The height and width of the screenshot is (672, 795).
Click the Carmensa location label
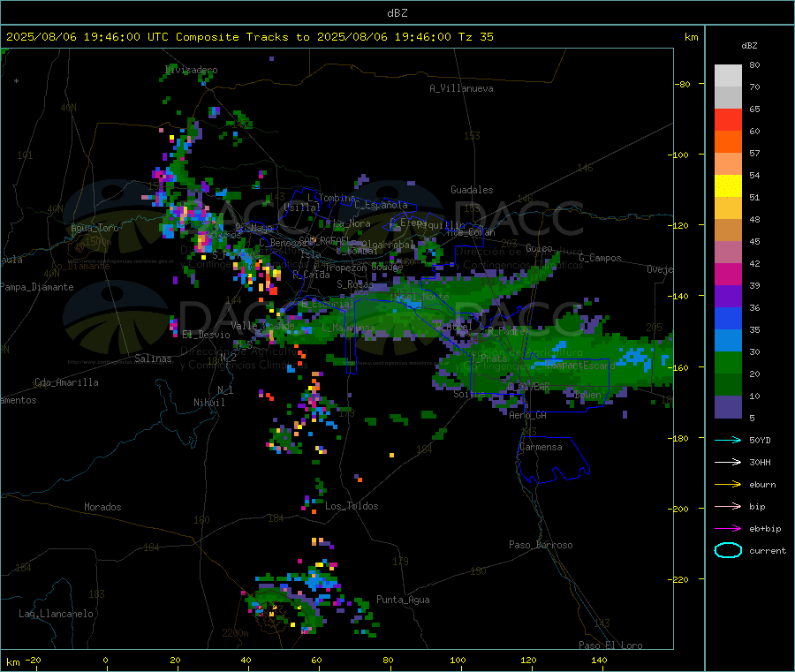click(541, 447)
